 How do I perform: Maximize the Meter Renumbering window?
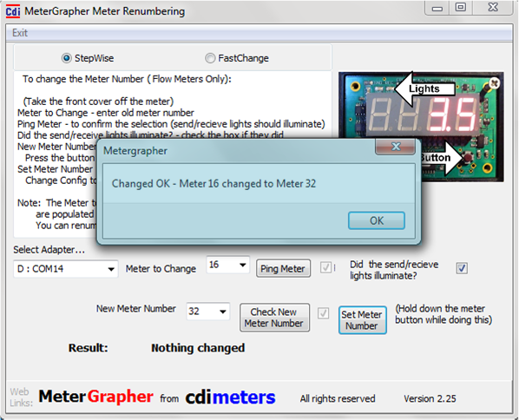click(460, 7)
